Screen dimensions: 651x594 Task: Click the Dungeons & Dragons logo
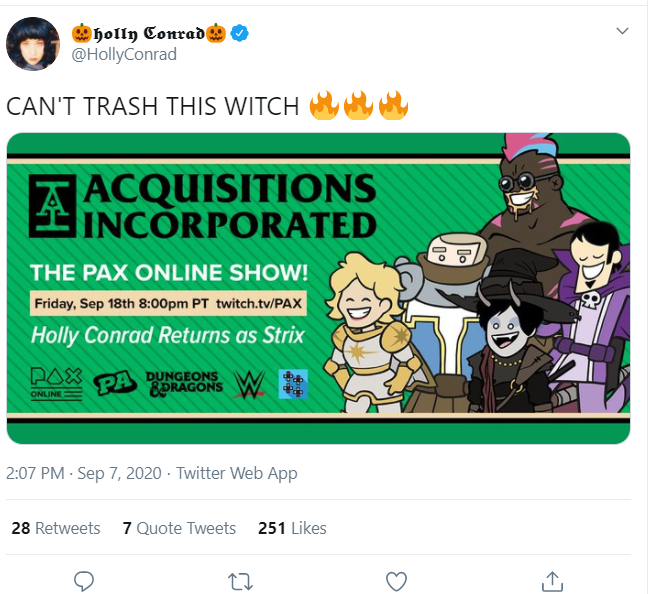[184, 384]
